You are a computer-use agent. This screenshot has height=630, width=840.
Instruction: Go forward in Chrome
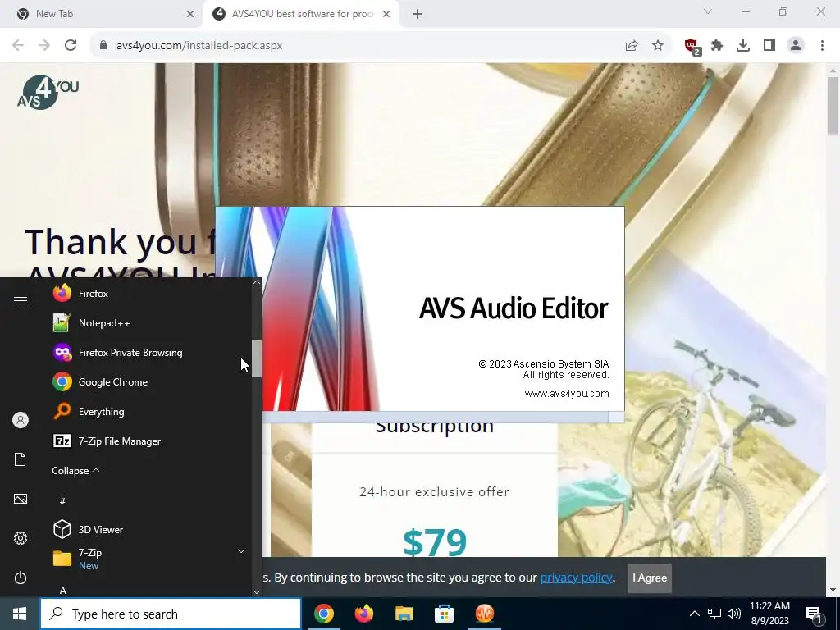(x=44, y=46)
